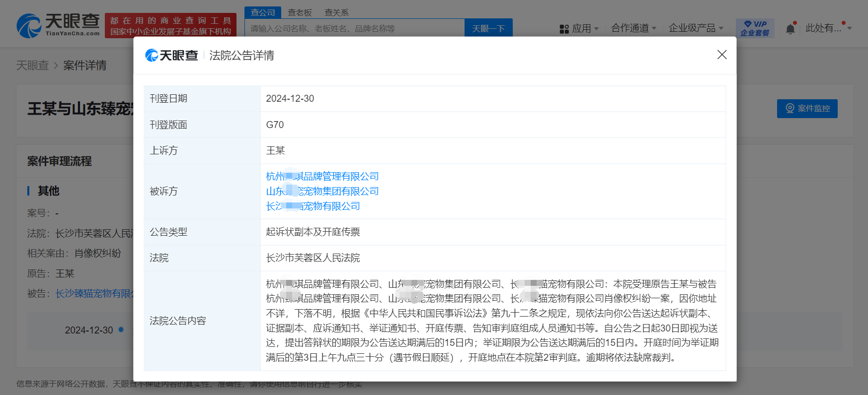Go to 天眼查 breadcrumb home link
Screen dimensions: 868x395
32,66
